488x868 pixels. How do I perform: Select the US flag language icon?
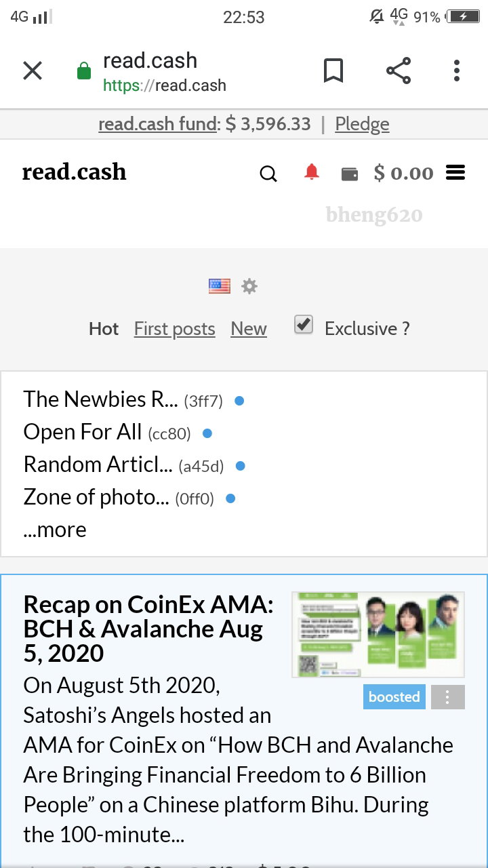pyautogui.click(x=220, y=286)
